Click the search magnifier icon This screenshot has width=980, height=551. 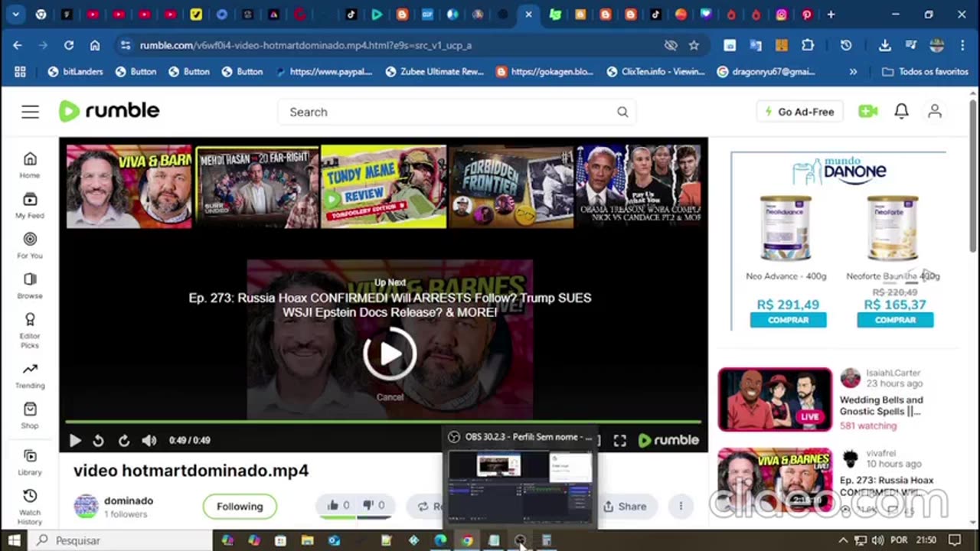point(622,112)
